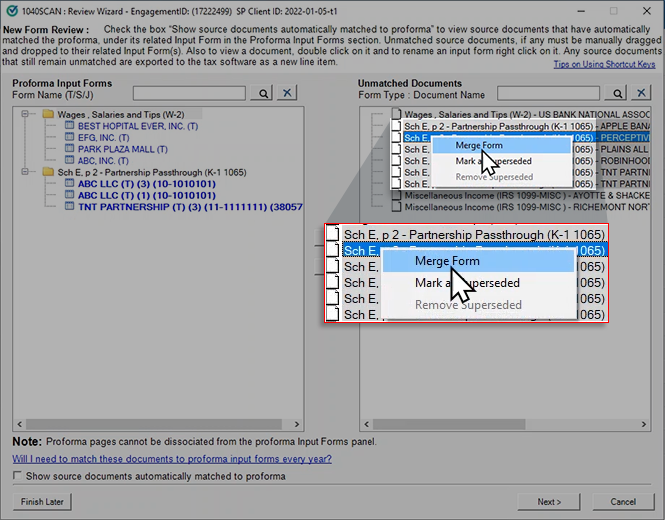Click the document icon for US BANK W-2
Screen dimensions: 665x520
[396, 115]
